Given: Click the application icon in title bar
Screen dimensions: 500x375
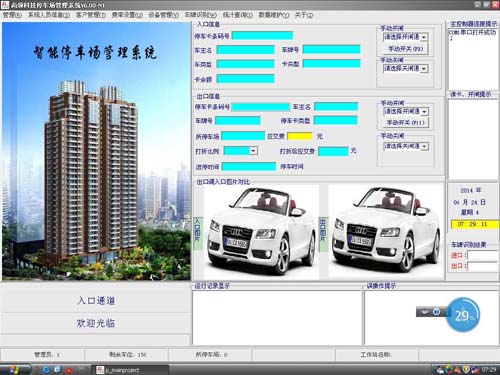Looking at the screenshot, I should pyautogui.click(x=5, y=5).
